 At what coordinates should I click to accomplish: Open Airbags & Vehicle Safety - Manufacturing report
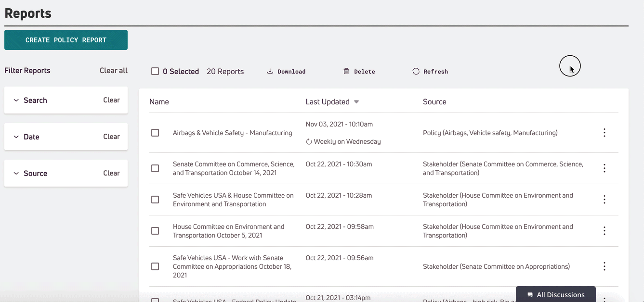tap(233, 133)
